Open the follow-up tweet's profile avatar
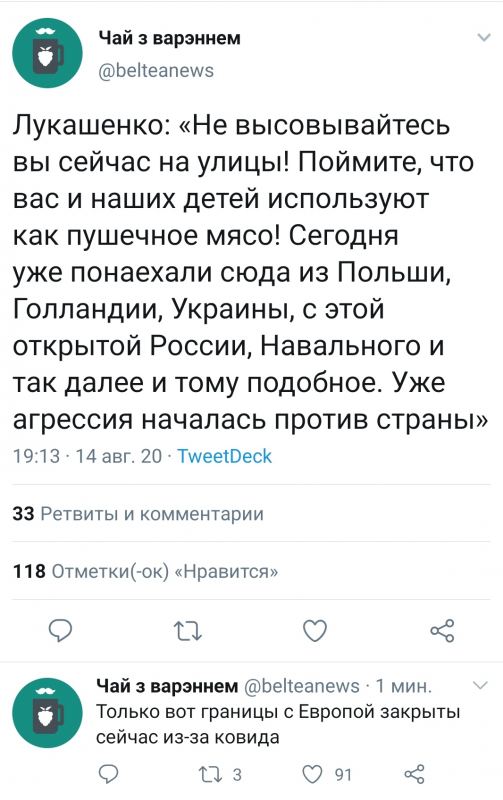This screenshot has height=800, width=503. click(x=47, y=713)
